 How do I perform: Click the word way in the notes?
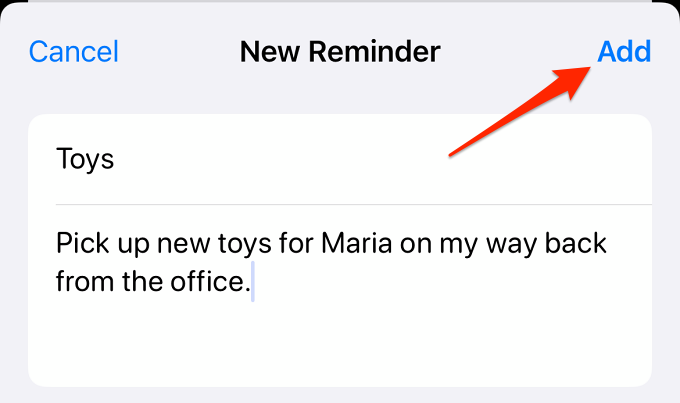point(512,246)
